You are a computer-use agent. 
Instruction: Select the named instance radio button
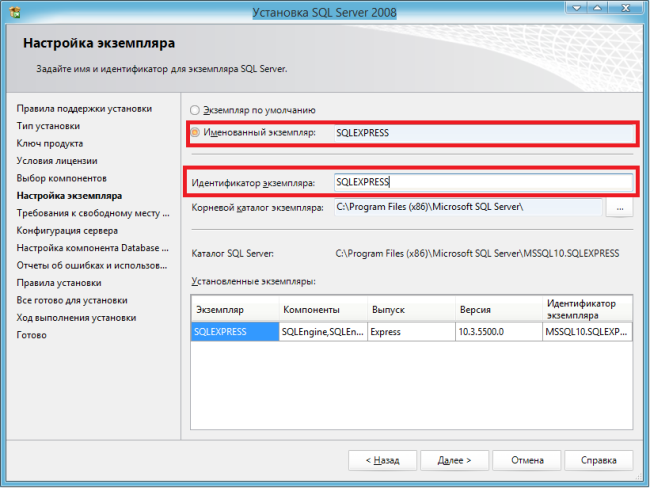pos(195,133)
